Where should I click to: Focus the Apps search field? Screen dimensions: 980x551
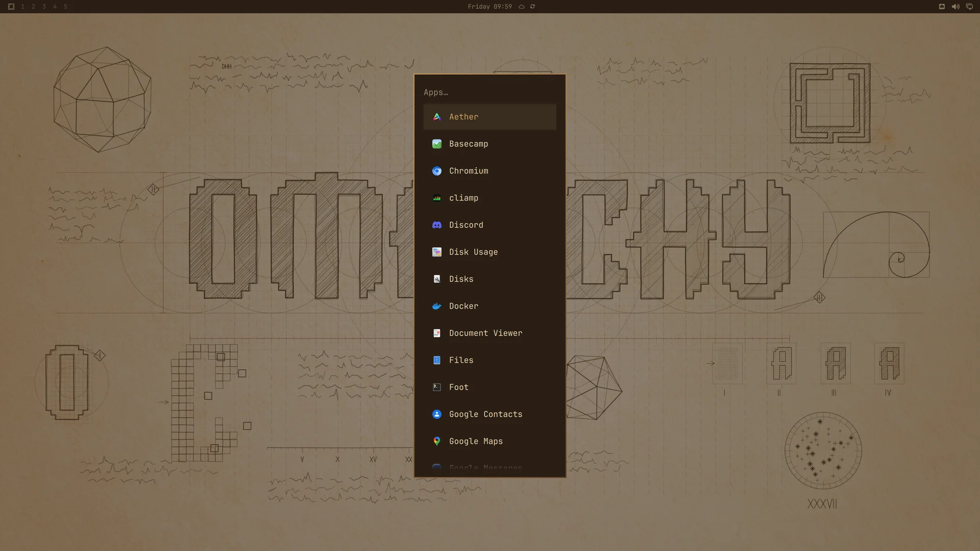490,92
